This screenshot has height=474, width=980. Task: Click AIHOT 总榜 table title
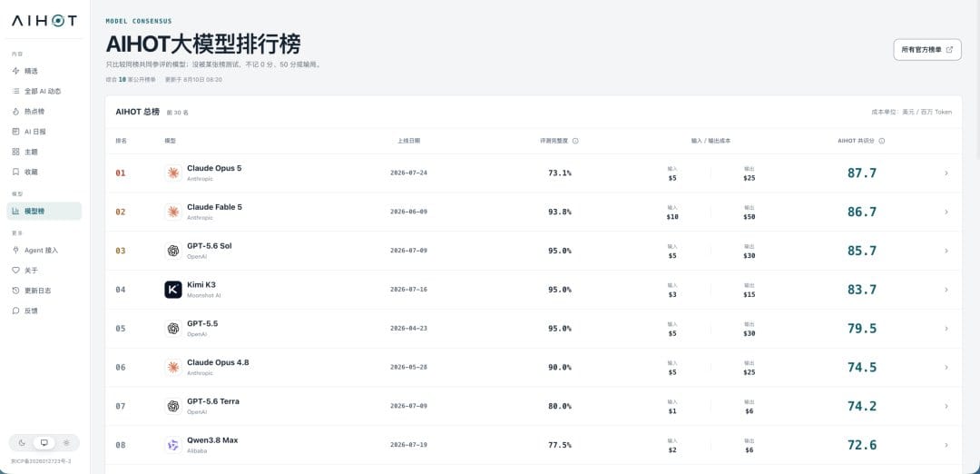138,112
